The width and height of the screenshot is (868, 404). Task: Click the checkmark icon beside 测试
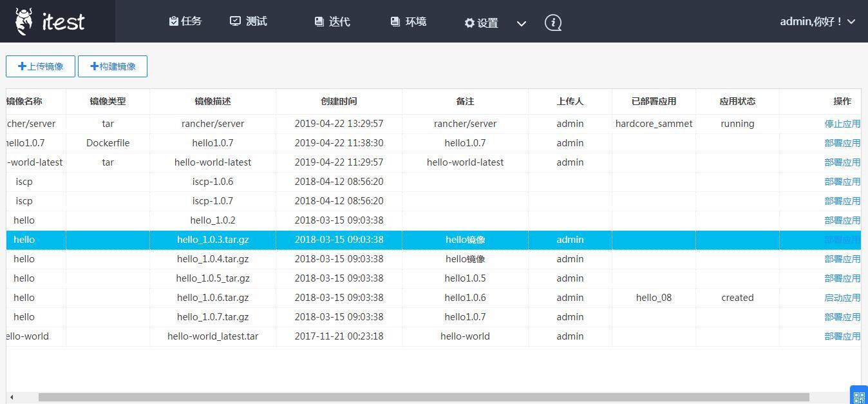coord(235,20)
